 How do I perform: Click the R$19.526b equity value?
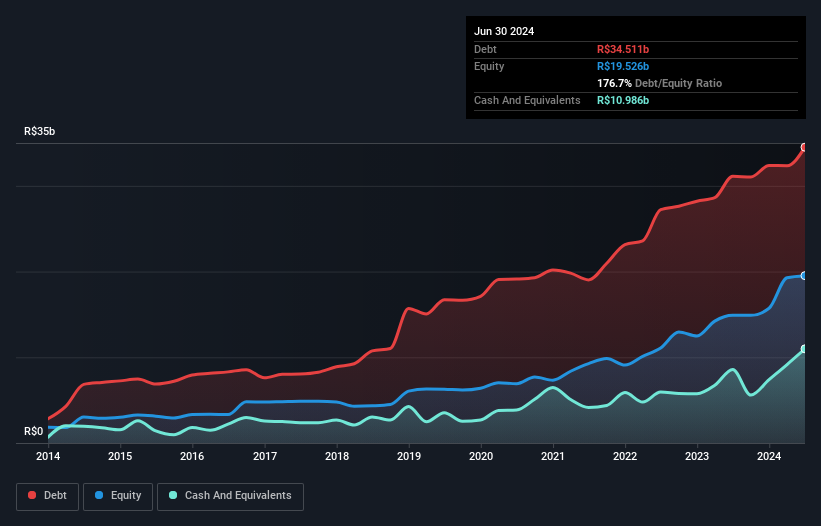click(623, 66)
